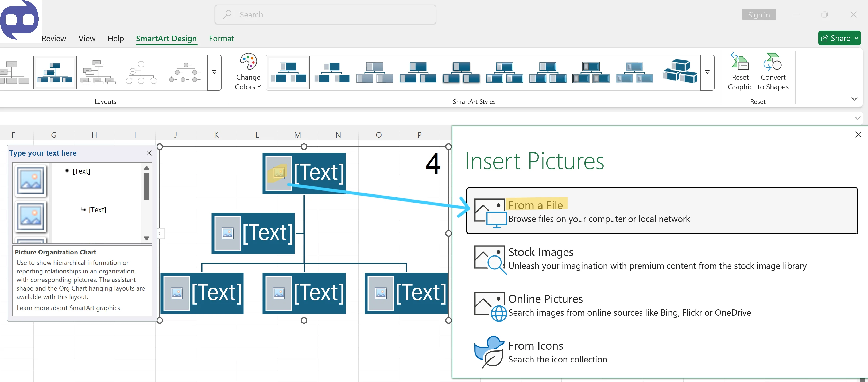Click the Convert to Shapes icon
The image size is (868, 382).
773,72
